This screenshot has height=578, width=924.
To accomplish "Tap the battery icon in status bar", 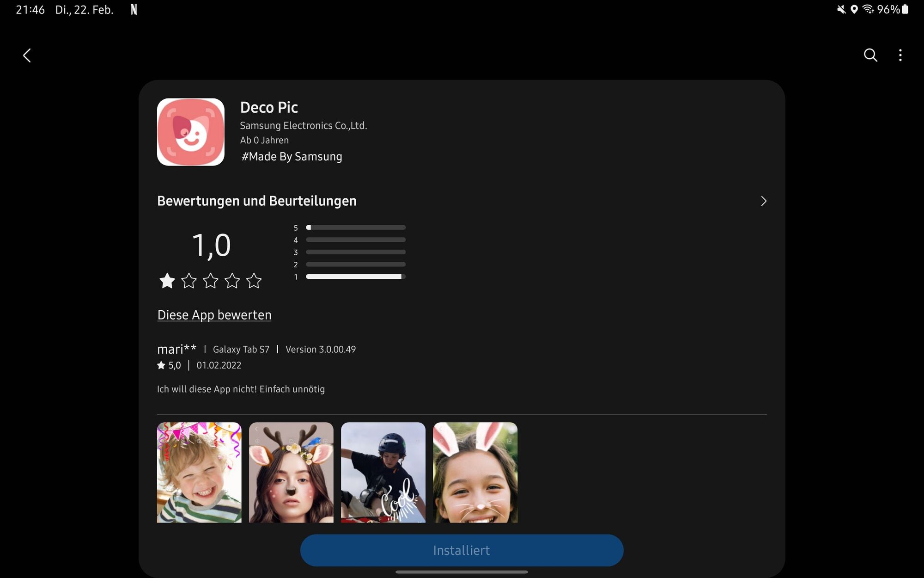I will coord(905,9).
